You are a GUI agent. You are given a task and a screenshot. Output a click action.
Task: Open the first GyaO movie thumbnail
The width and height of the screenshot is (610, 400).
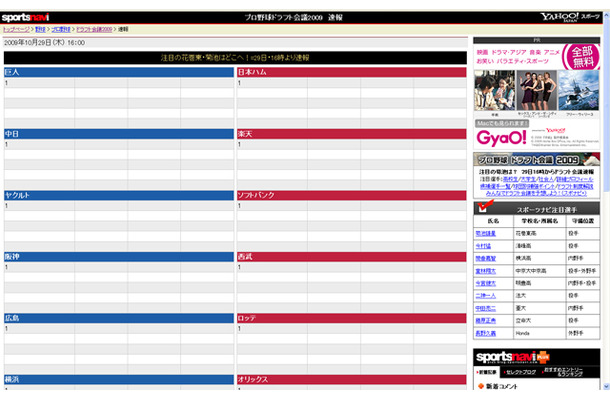coord(494,91)
